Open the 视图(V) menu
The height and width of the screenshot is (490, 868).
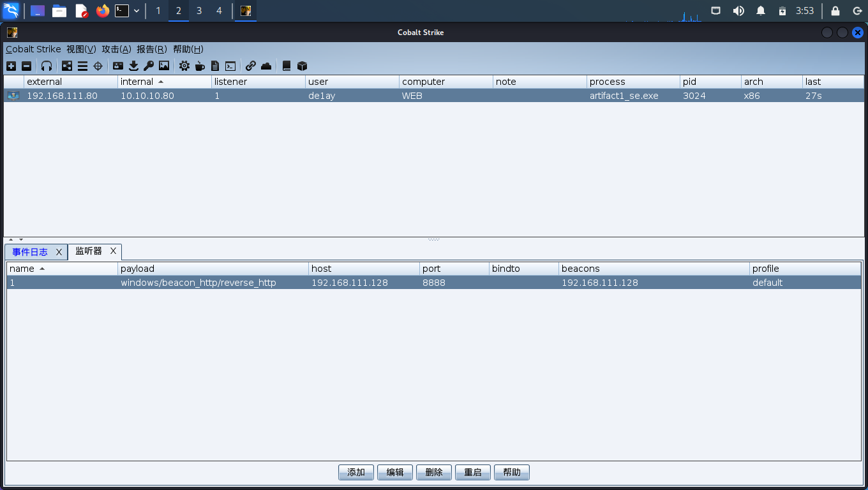coord(81,49)
